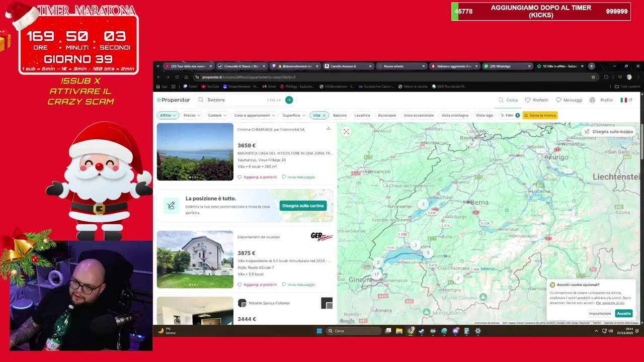Submit search with the green arrow button
The image size is (644, 362).
point(289,100)
